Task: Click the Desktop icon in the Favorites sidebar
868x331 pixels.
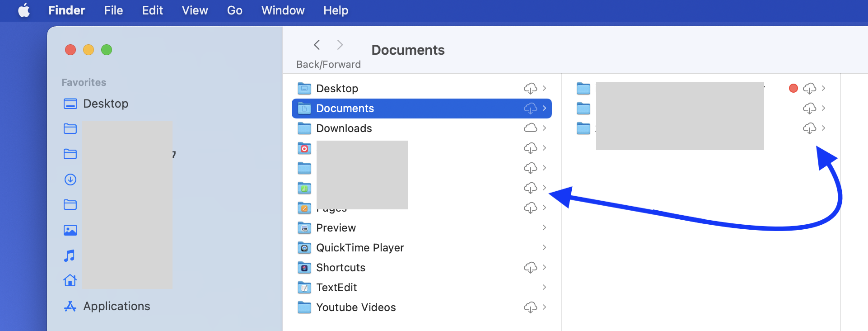Action: click(x=70, y=104)
